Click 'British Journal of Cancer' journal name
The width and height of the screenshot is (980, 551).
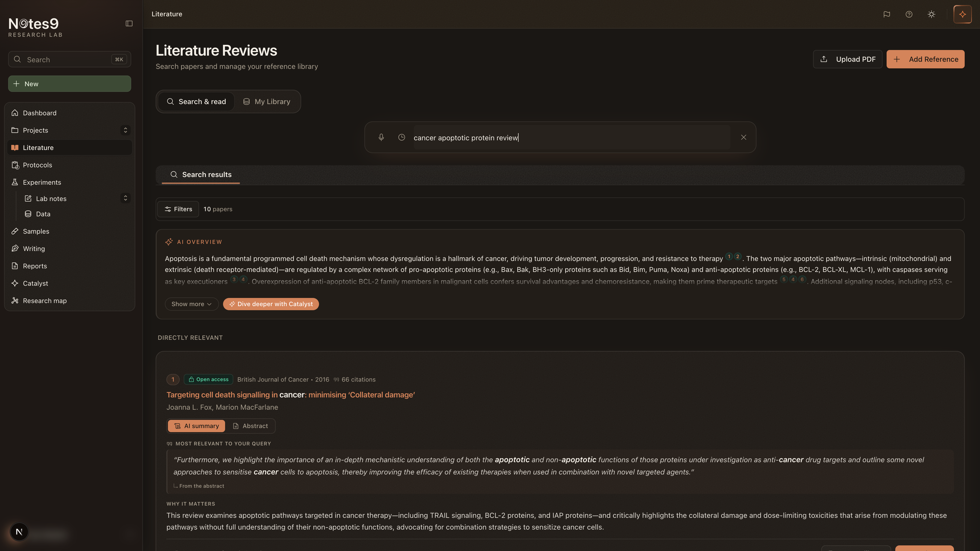273,380
